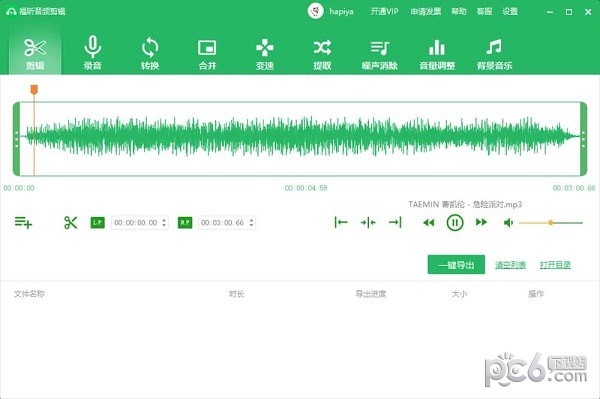Open the 合并 merge tab
Image resolution: width=600 pixels, height=399 pixels.
pyautogui.click(x=207, y=54)
